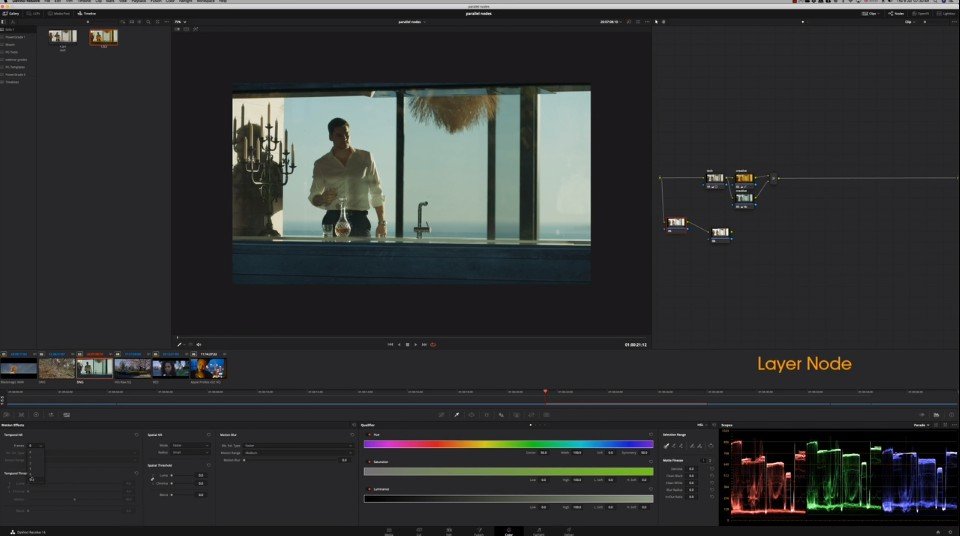
Task: Open the Sizing palette icon
Action: [531, 415]
